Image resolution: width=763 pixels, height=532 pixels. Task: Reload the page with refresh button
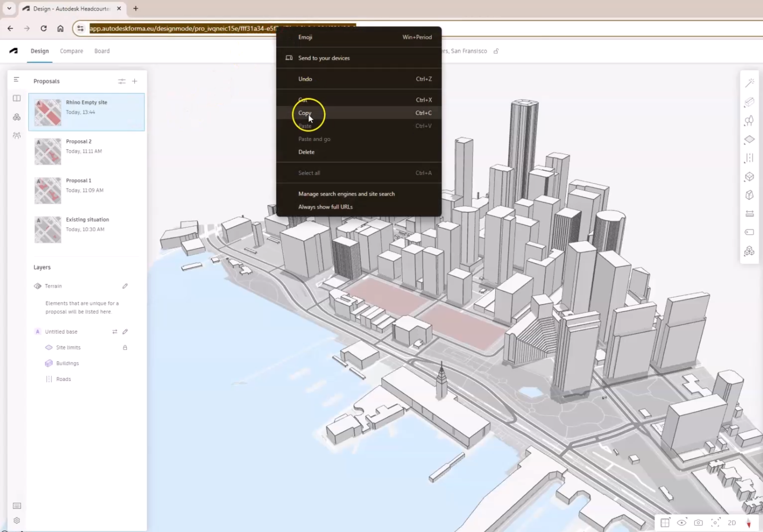point(44,28)
